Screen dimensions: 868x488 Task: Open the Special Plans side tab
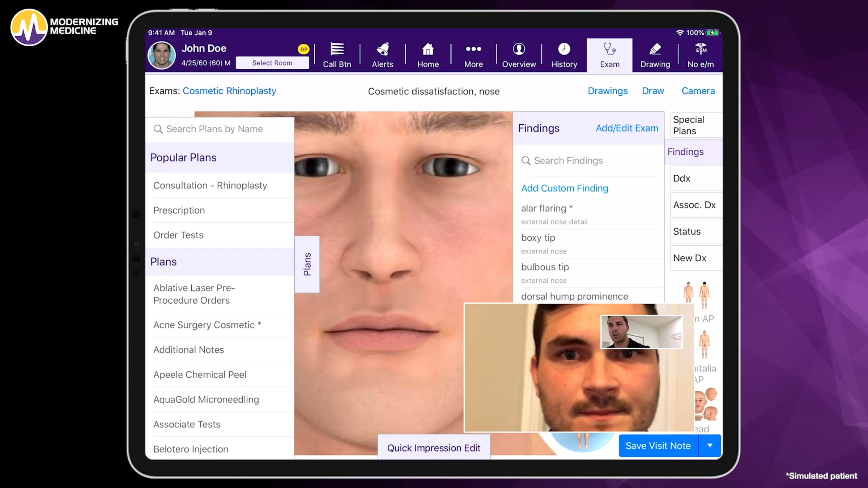pyautogui.click(x=696, y=125)
